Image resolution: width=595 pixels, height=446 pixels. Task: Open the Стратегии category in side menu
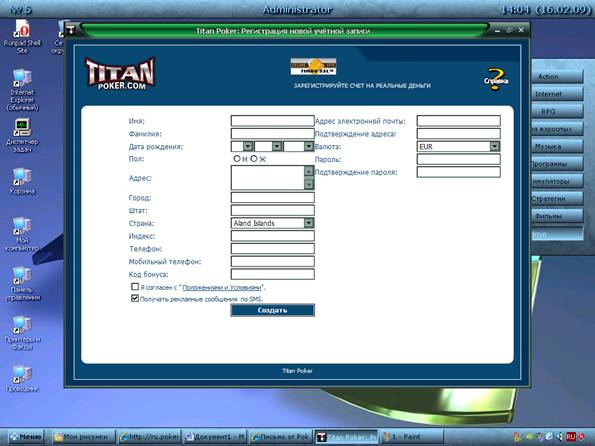[x=557, y=198]
